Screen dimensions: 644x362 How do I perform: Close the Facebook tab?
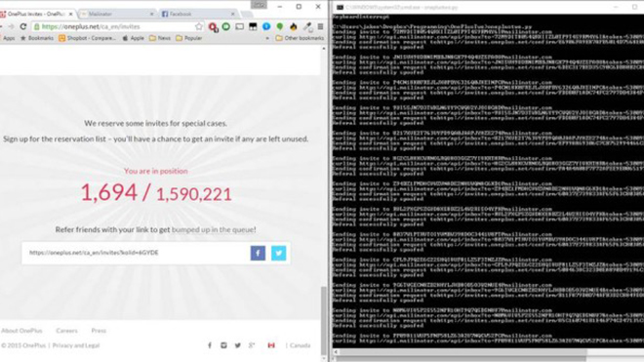point(232,14)
